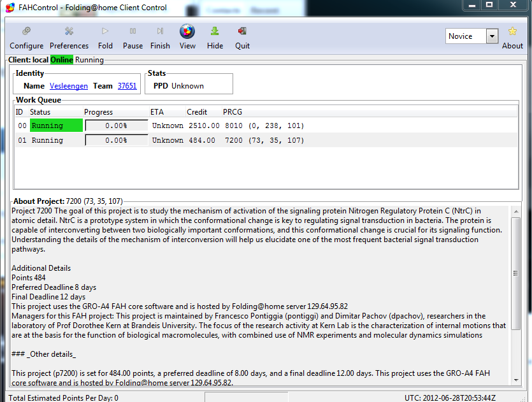Image resolution: width=532 pixels, height=402 pixels.
Task: Select work queue row 01 Running
Action: tap(266, 140)
